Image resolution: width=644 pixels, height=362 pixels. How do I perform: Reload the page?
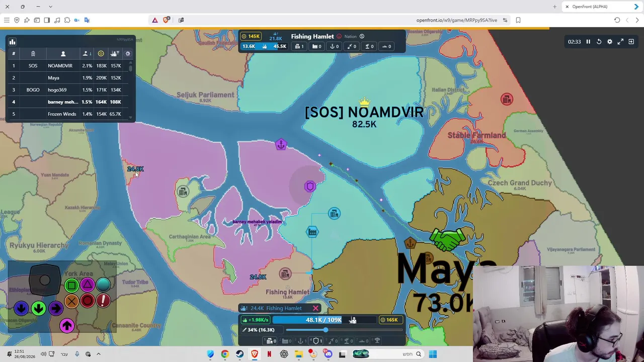[x=617, y=20]
